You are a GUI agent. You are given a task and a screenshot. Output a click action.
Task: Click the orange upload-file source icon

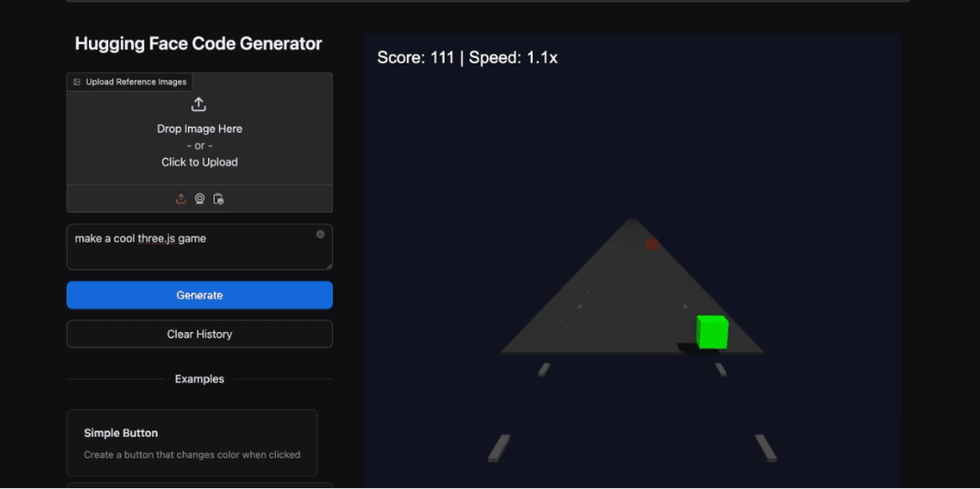point(181,199)
